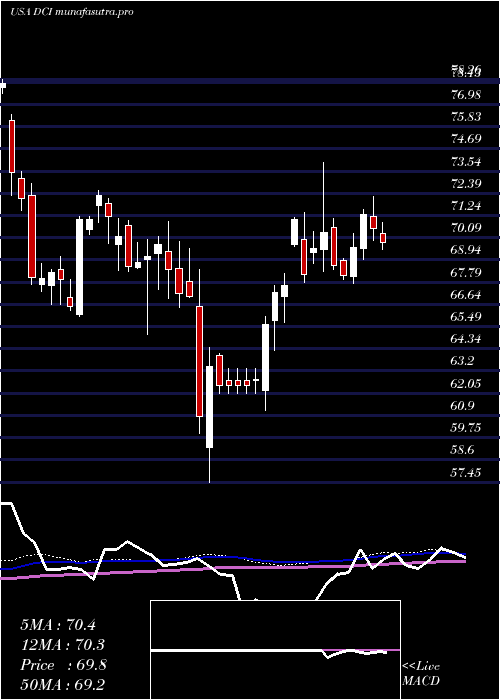Click the 62.05 price axis label

[x=467, y=384]
